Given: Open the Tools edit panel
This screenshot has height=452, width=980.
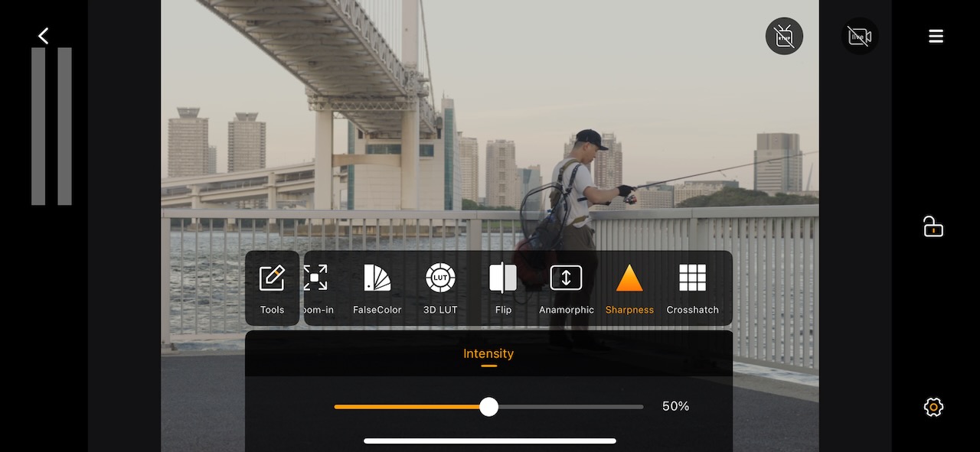Looking at the screenshot, I should coord(272,288).
